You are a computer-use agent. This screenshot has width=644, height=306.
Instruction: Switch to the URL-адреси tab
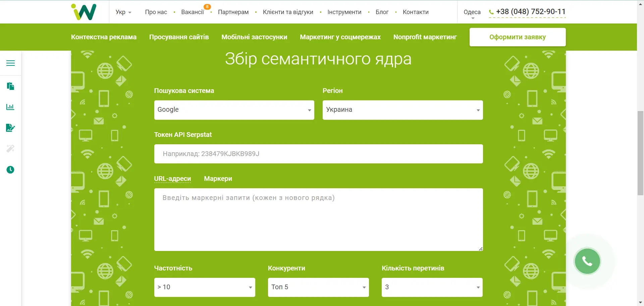coord(172,178)
